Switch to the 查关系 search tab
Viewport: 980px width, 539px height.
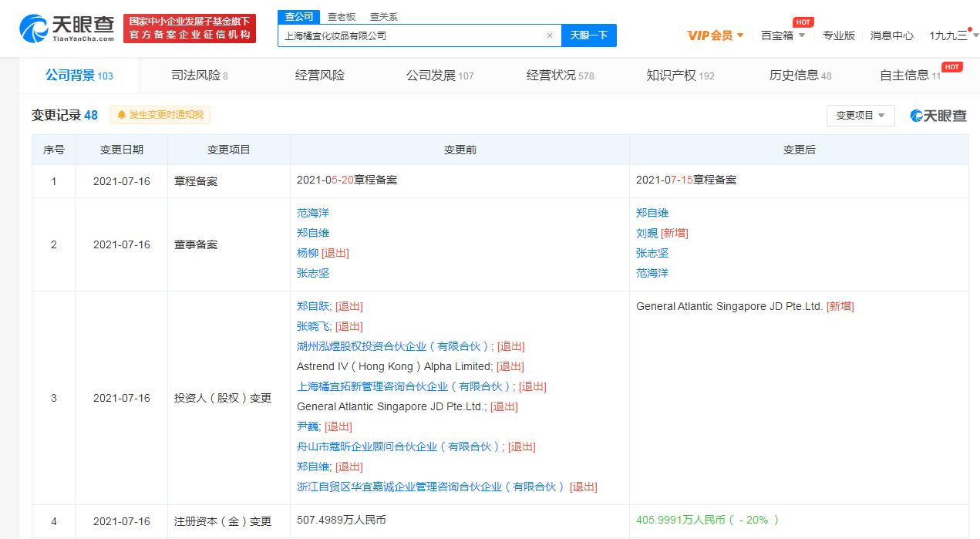(x=383, y=17)
